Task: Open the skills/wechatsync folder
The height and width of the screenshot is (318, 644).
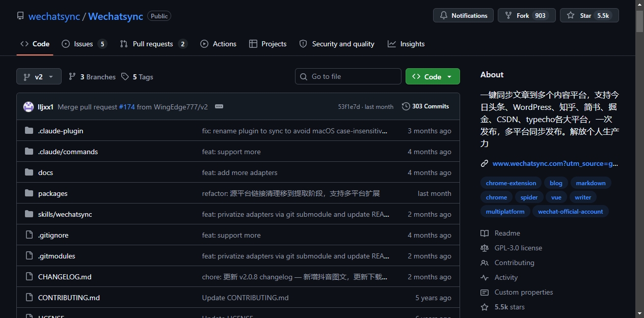Action: (x=65, y=214)
